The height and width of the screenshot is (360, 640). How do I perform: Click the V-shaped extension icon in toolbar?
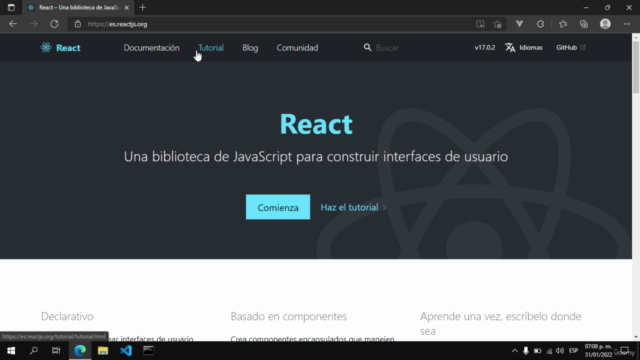[x=519, y=24]
